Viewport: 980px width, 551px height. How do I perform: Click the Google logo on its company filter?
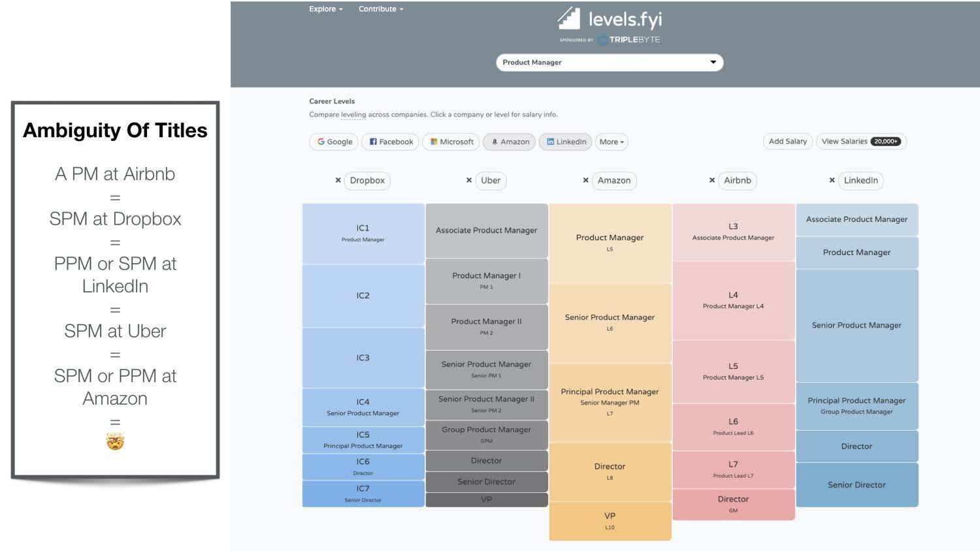point(321,142)
